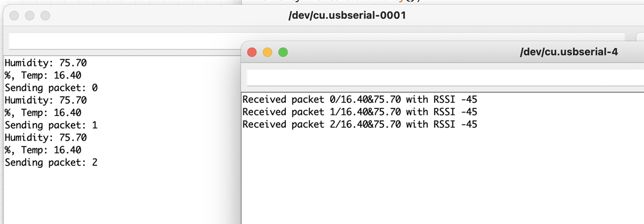
Task: Click the middle gray button of the usbserial-0001 window
Action: click(x=30, y=16)
